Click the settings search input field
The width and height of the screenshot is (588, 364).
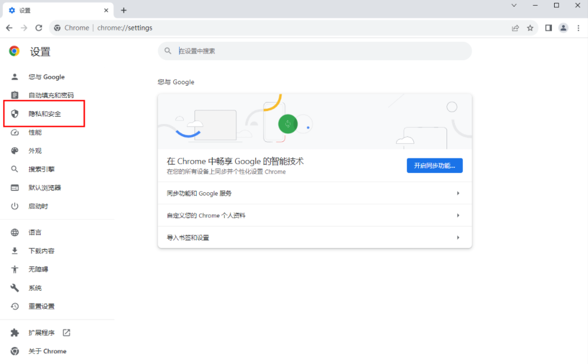pyautogui.click(x=314, y=51)
